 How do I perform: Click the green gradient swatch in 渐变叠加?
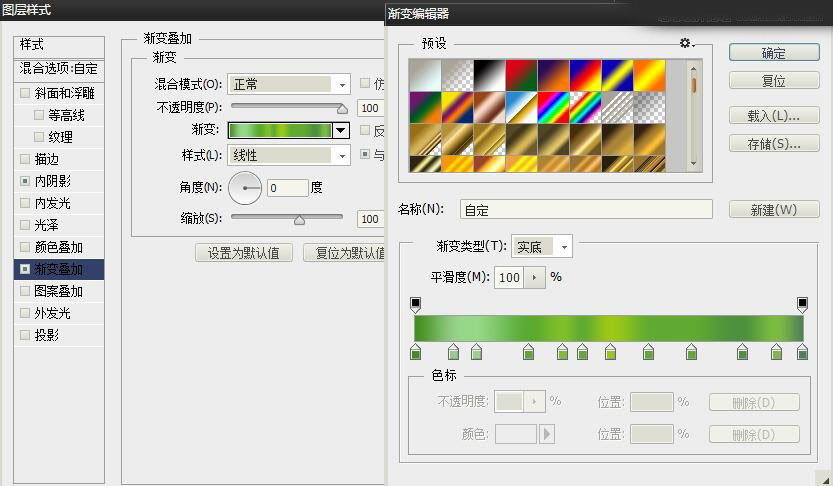(x=279, y=130)
